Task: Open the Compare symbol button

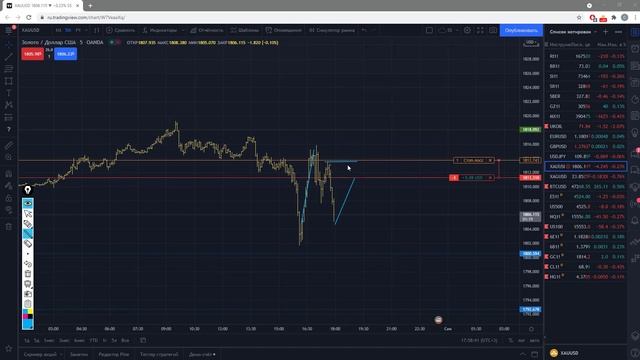Action: pyautogui.click(x=120, y=30)
